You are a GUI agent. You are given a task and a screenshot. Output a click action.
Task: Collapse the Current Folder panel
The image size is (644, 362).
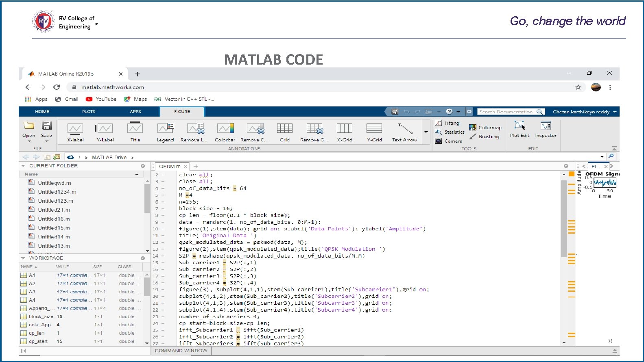point(23,166)
